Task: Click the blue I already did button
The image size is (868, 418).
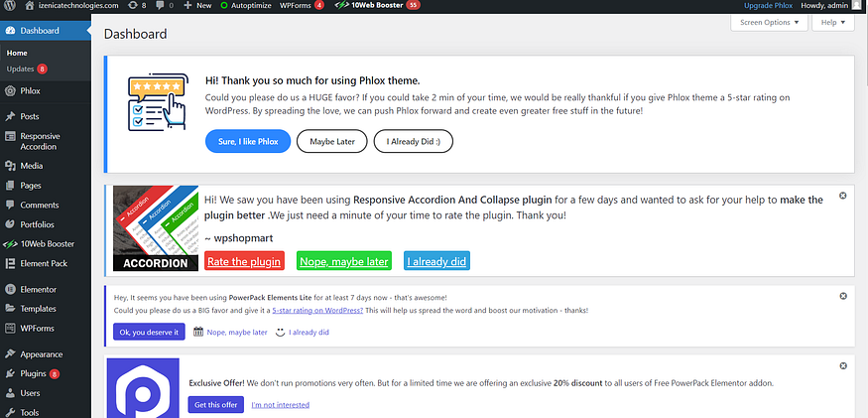Action: coord(436,261)
